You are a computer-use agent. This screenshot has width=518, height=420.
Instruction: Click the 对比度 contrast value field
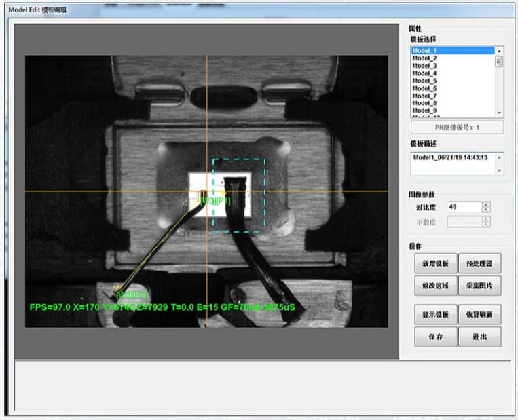pos(464,207)
